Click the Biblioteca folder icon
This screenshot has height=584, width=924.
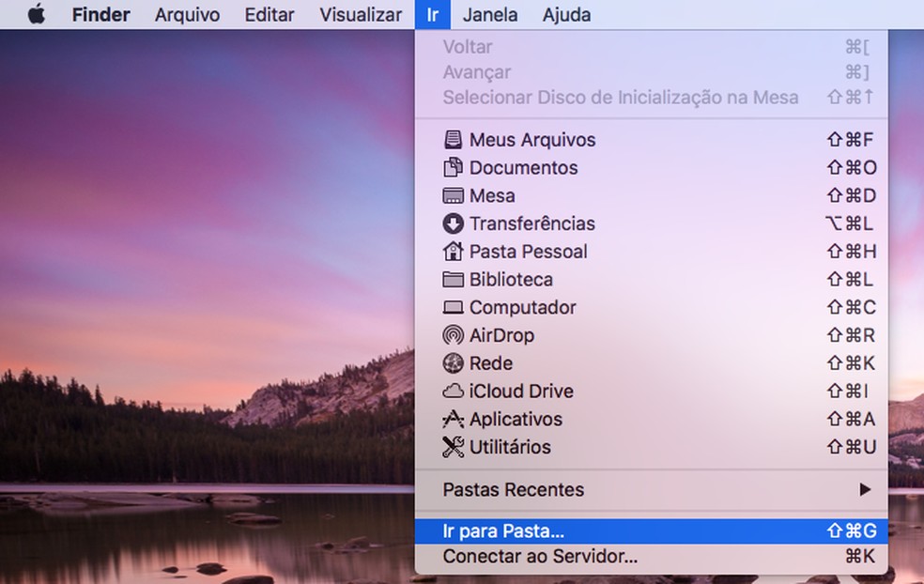pos(453,280)
